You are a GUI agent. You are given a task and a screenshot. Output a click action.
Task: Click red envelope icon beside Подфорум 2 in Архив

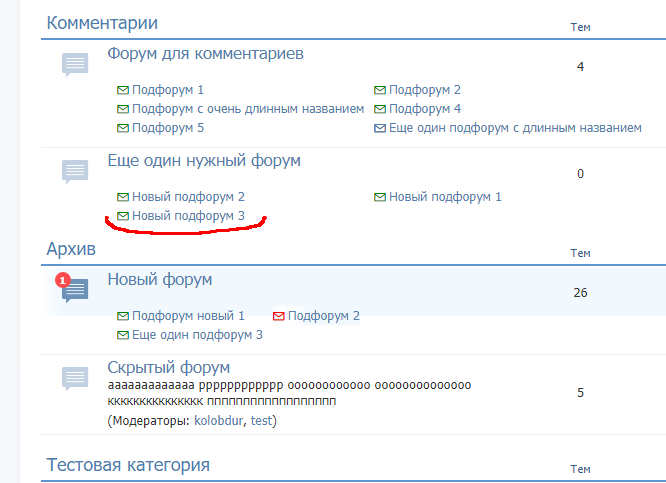pyautogui.click(x=279, y=316)
